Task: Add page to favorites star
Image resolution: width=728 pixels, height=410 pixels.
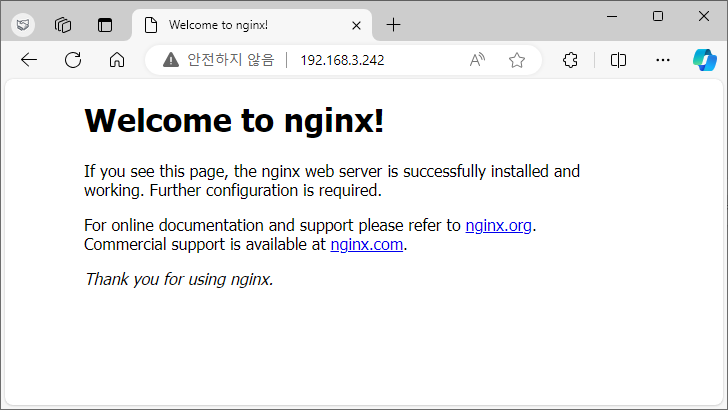Action: pos(517,60)
